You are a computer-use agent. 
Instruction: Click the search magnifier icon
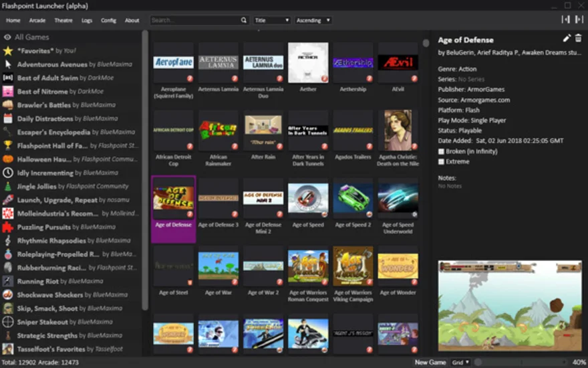tap(244, 20)
